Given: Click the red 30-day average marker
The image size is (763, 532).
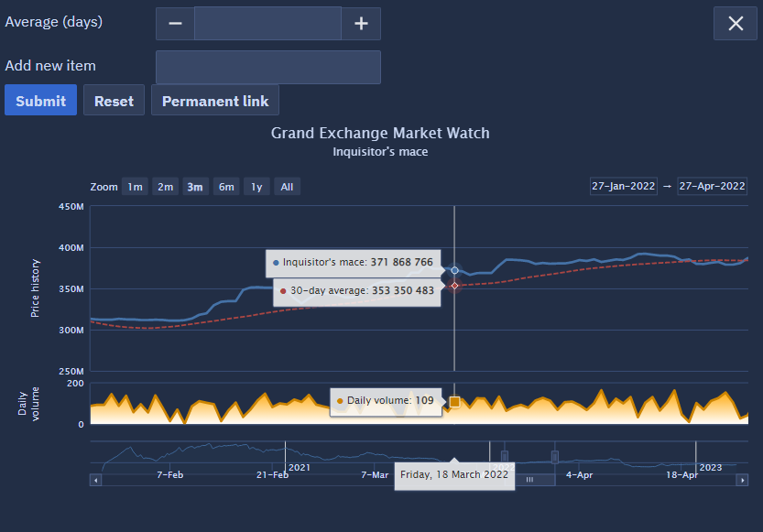Looking at the screenshot, I should pyautogui.click(x=454, y=286).
